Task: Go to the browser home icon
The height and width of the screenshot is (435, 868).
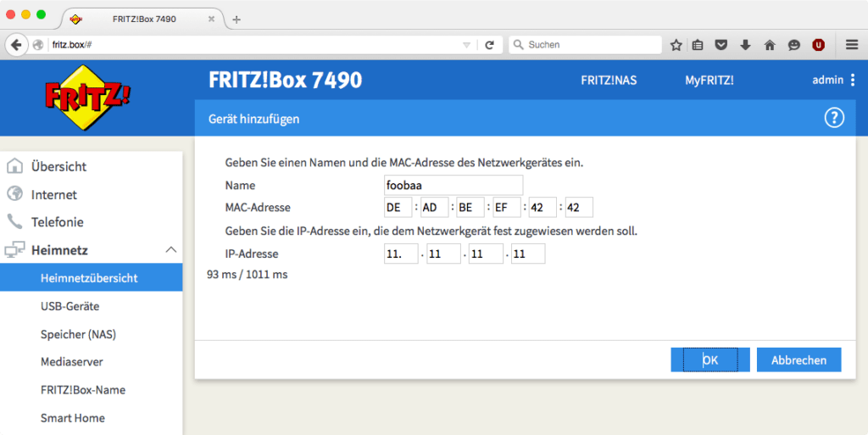Action: [770, 45]
